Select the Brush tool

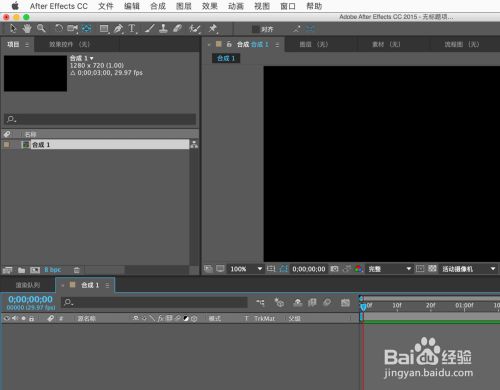coord(149,29)
